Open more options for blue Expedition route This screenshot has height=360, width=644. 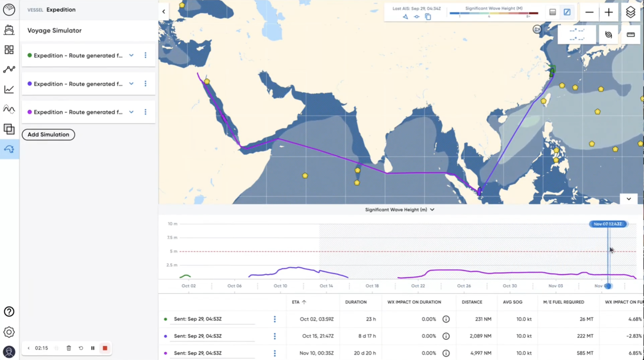[145, 84]
